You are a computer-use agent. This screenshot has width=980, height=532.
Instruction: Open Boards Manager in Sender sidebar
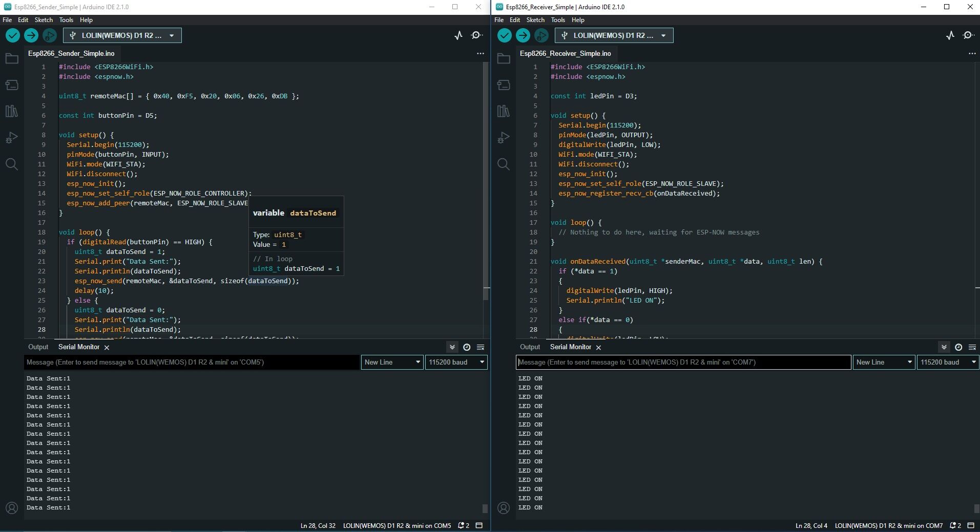click(12, 85)
